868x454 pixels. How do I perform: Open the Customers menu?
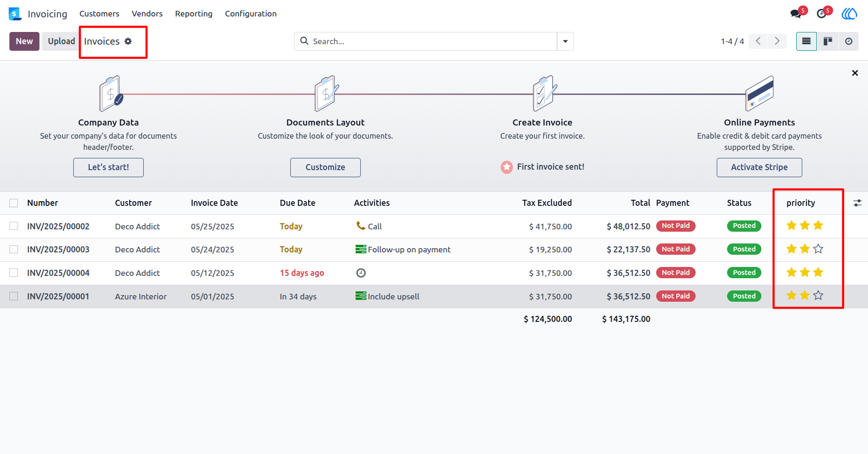coord(99,14)
